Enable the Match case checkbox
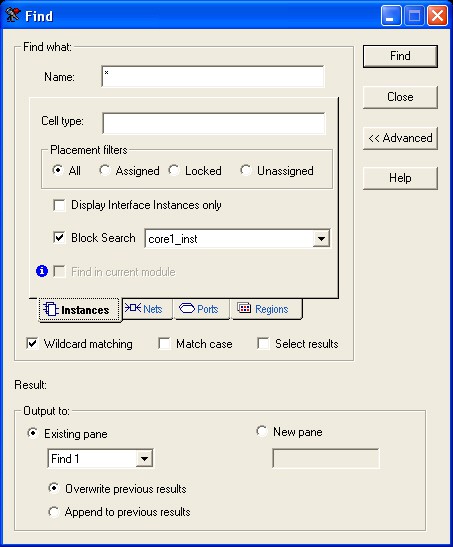Image resolution: width=453 pixels, height=547 pixels. (164, 344)
